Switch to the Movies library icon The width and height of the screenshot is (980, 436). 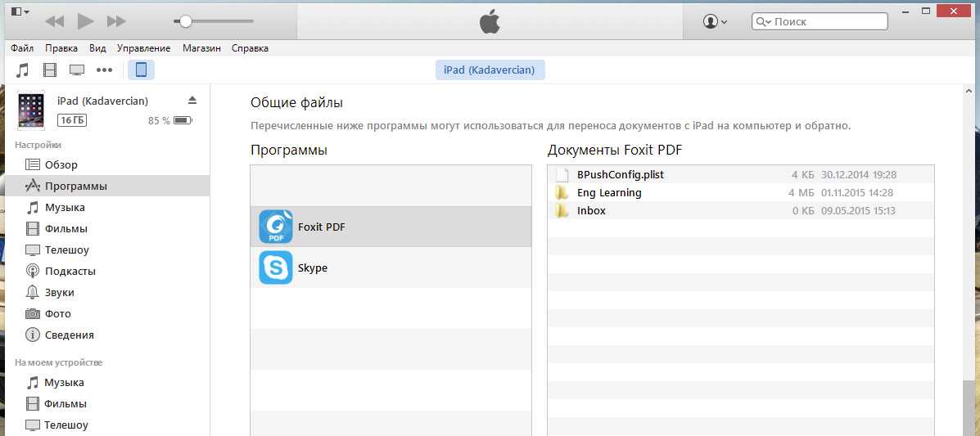click(x=51, y=70)
